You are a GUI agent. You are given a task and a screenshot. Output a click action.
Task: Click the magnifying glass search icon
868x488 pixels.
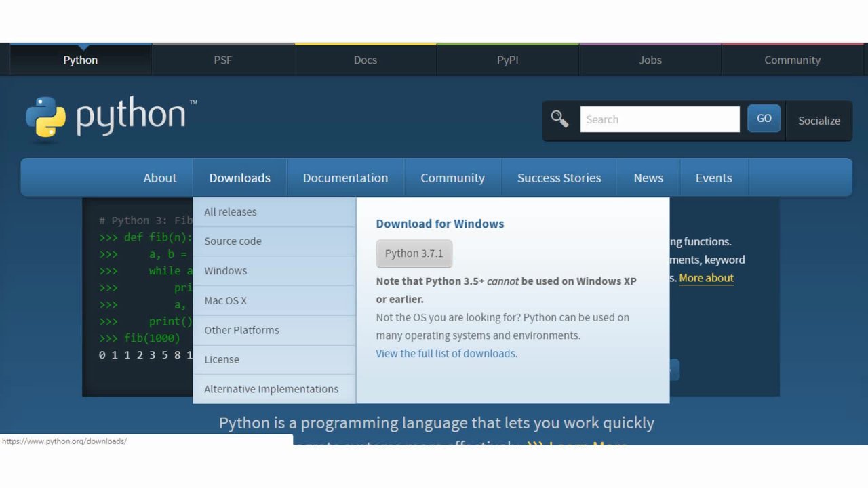pyautogui.click(x=559, y=119)
